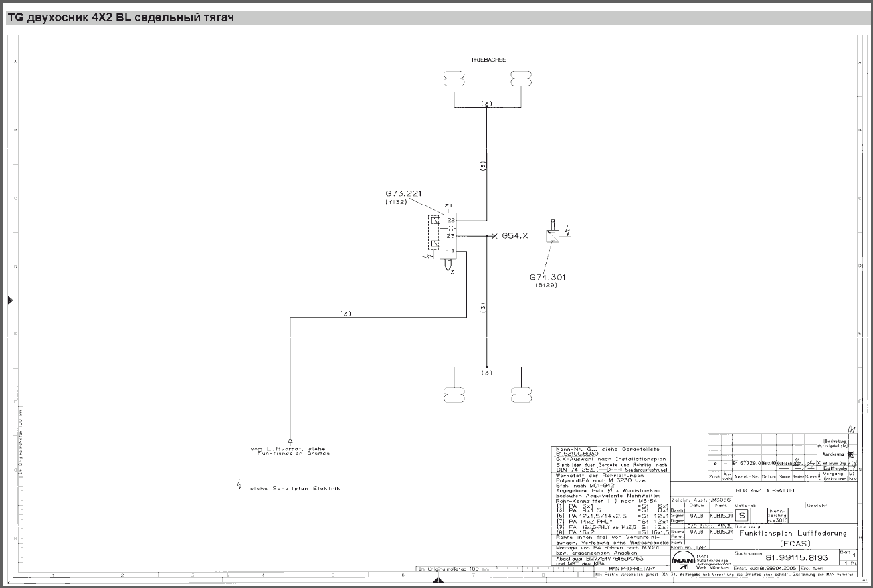This screenshot has width=873, height=588.
Task: Click the upper-right air bellows under TRIEBACHSE
Action: tap(520, 79)
